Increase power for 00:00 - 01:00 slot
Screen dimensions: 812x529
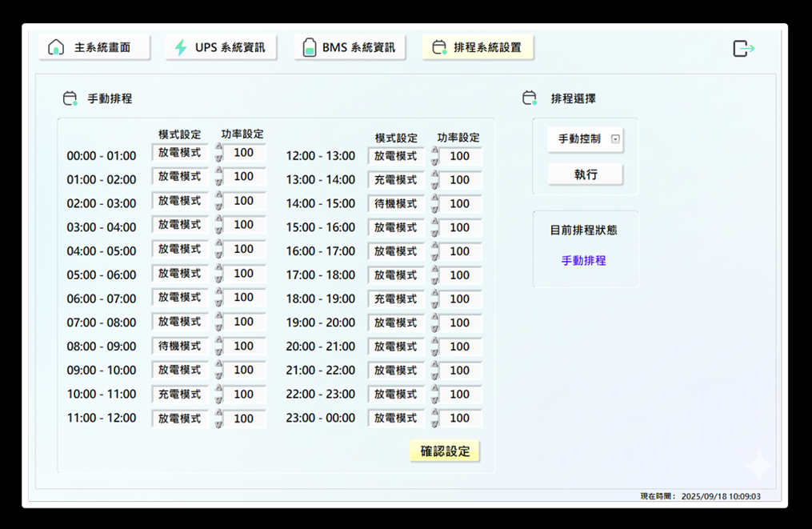pyautogui.click(x=218, y=148)
